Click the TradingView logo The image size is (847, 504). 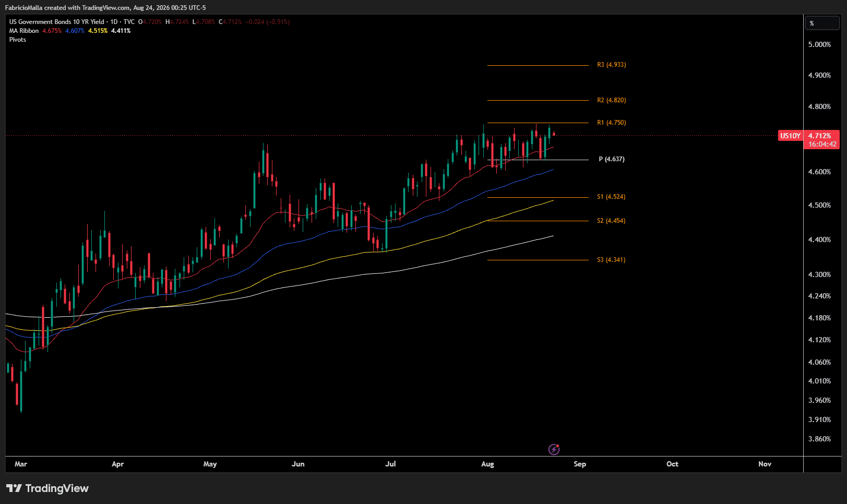[47, 488]
